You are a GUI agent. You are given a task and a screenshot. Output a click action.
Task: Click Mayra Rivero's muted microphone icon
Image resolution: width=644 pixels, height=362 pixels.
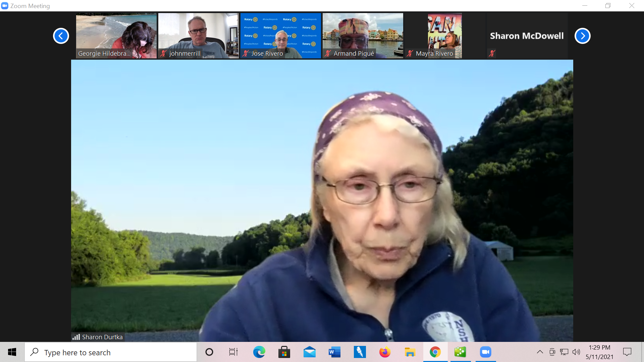[410, 53]
